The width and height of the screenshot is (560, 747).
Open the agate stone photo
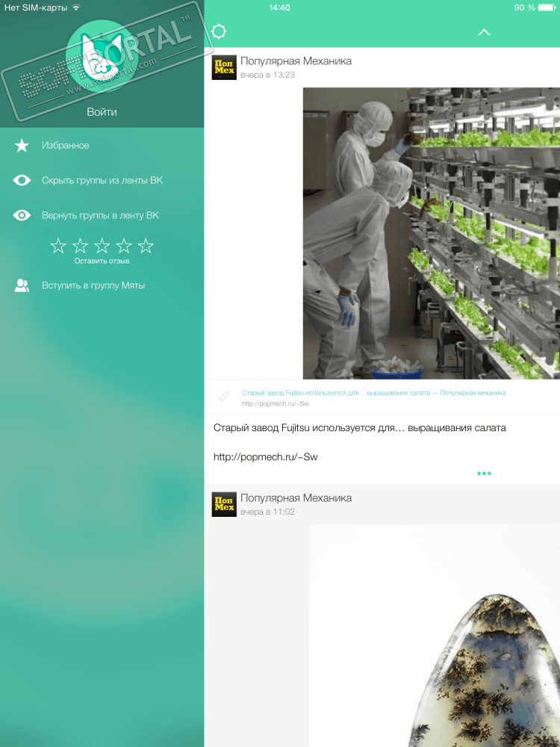point(435,636)
